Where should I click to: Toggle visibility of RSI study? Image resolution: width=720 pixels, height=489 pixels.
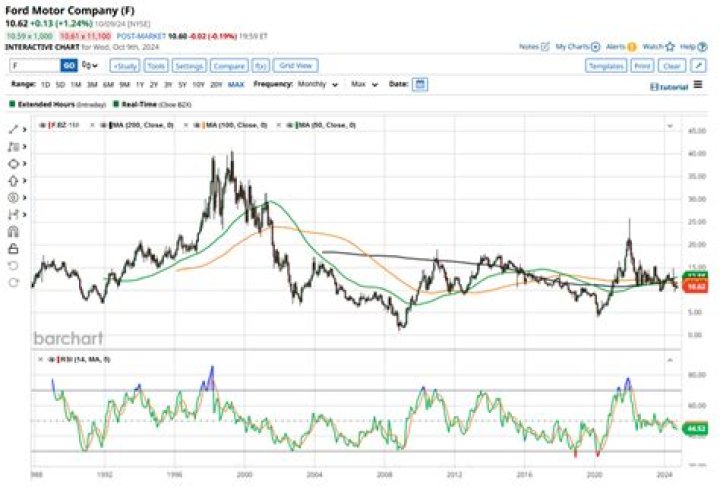tap(52, 360)
